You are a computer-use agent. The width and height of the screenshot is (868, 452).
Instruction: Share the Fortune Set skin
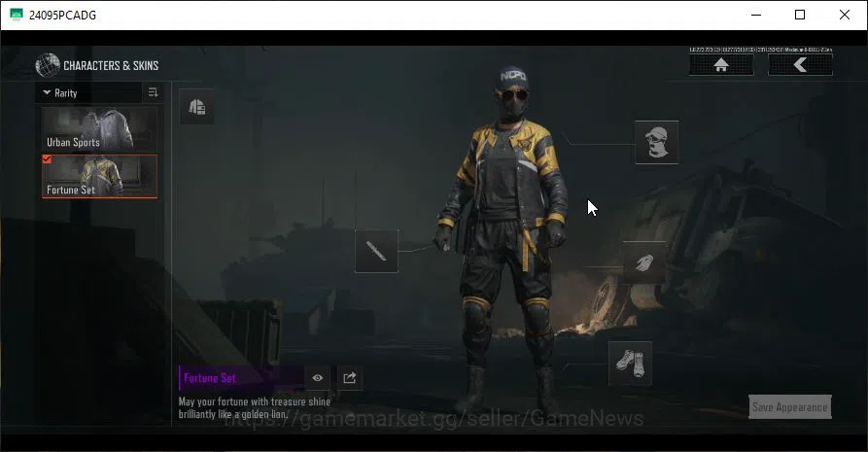point(350,378)
